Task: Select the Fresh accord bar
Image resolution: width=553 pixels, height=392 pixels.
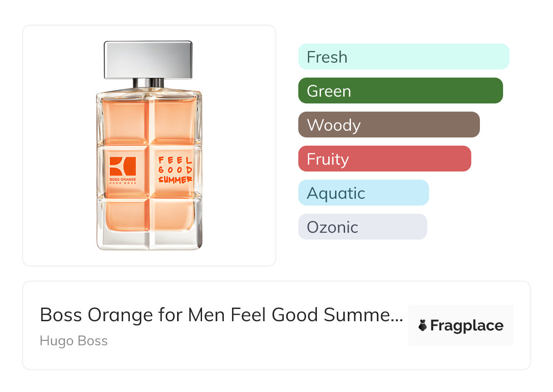Action: (x=404, y=57)
